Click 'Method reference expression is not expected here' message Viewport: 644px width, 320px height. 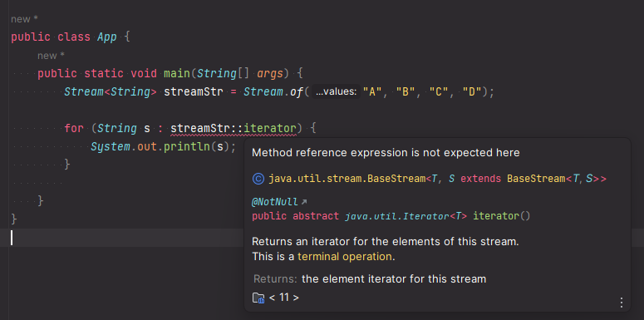(386, 153)
